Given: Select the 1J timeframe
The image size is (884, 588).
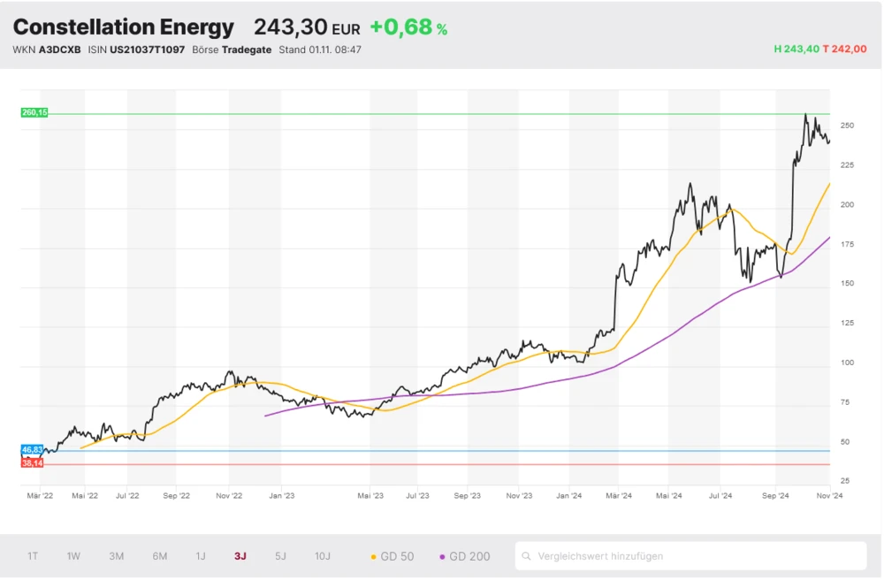Looking at the screenshot, I should [201, 556].
